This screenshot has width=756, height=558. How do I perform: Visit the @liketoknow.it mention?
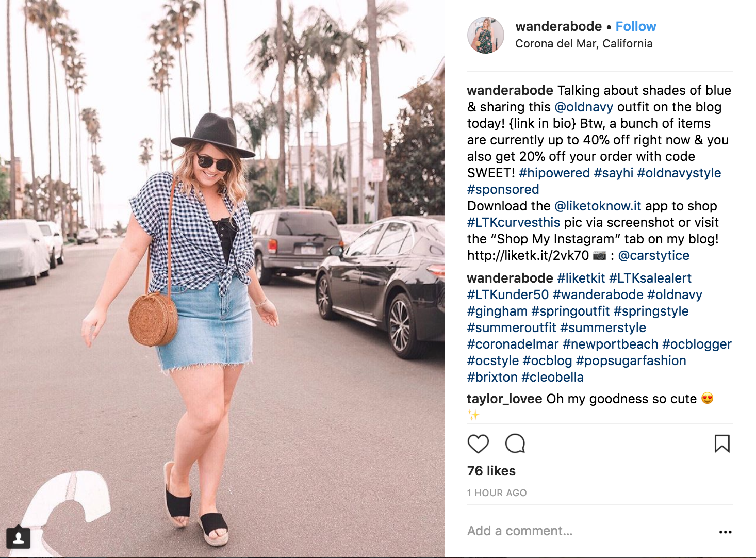click(x=598, y=206)
